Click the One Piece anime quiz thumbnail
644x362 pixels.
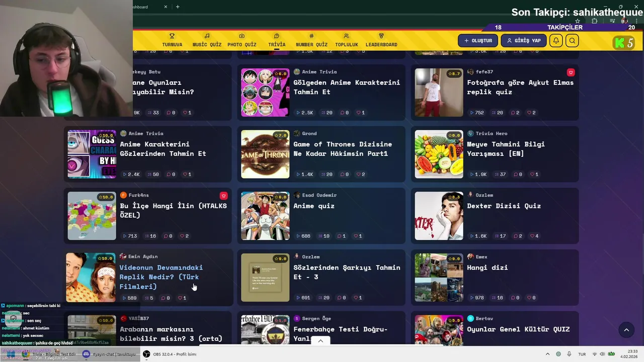pos(265,216)
